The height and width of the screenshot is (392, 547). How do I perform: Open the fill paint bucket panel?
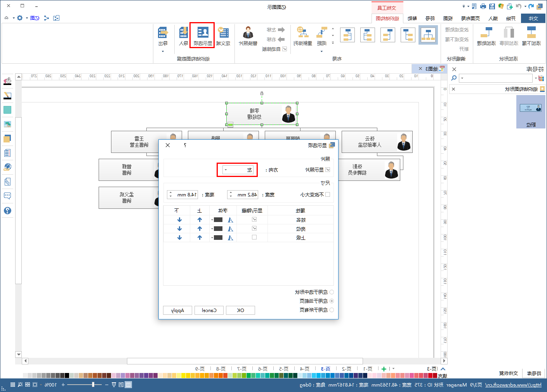[x=7, y=81]
